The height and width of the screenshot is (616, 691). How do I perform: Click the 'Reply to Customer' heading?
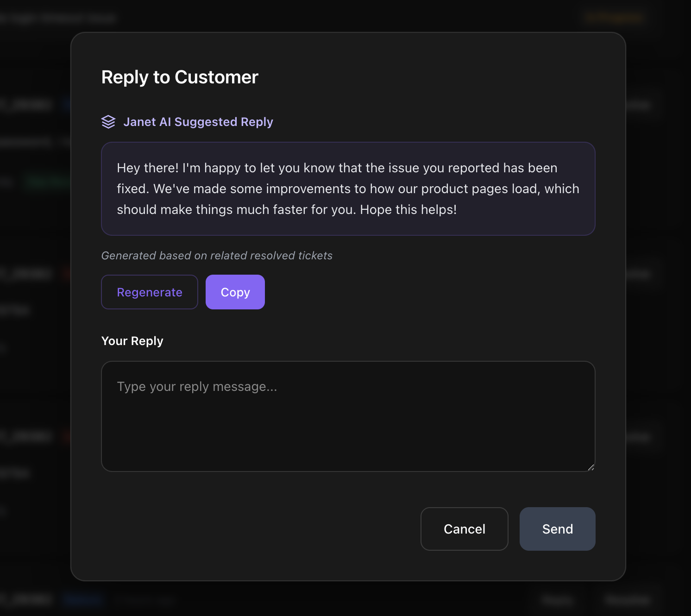coord(180,77)
